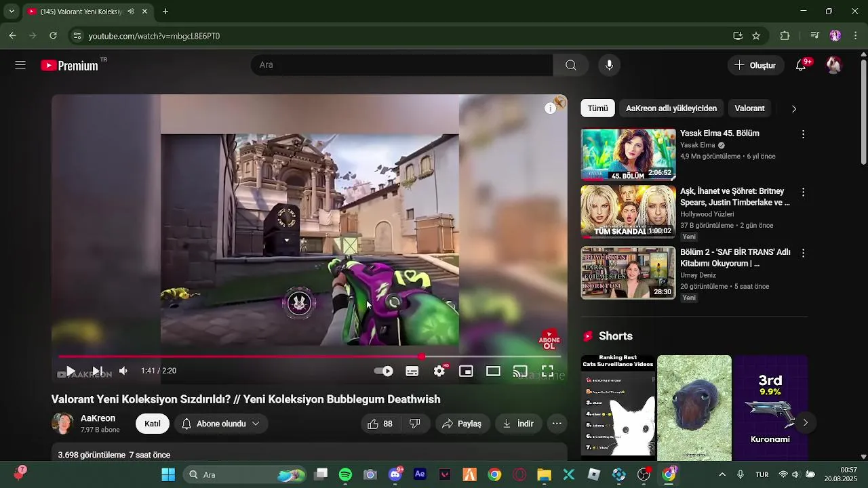
Task: Open site information icon in address bar
Action: [x=77, y=36]
